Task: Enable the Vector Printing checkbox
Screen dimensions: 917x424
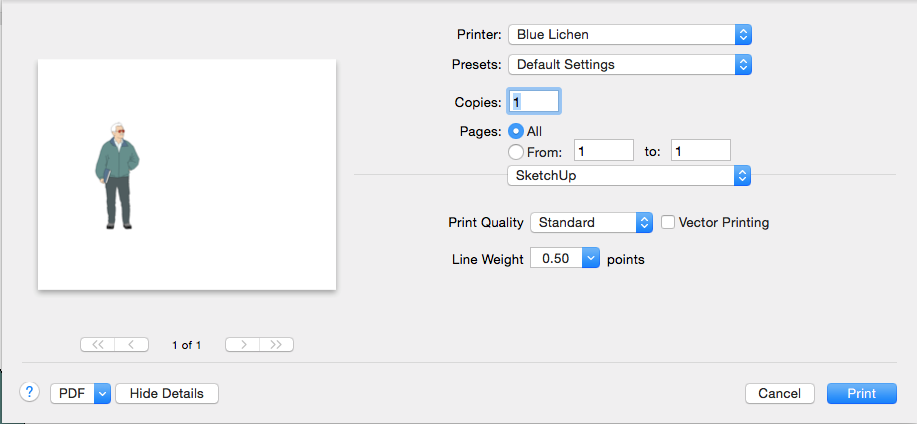Action: click(x=668, y=222)
